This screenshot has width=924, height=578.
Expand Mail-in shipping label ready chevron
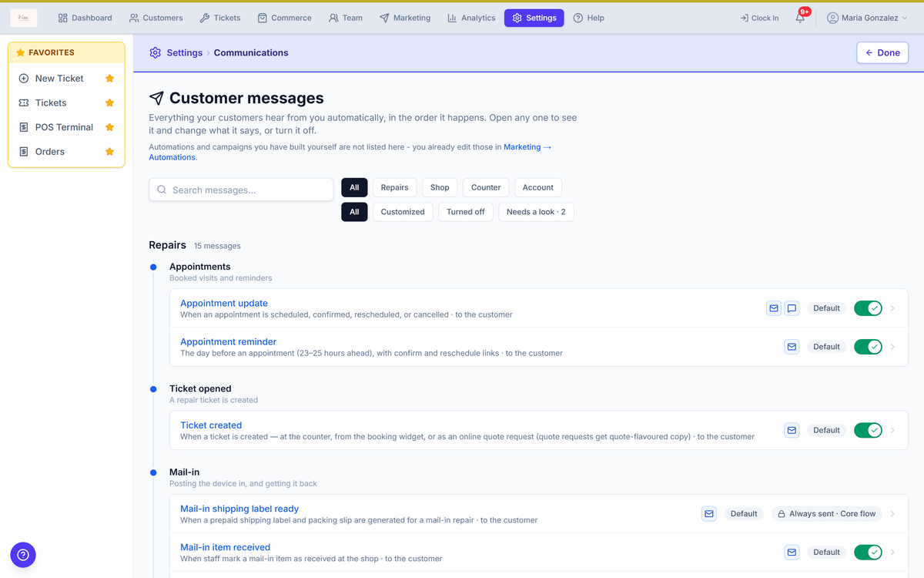(893, 513)
